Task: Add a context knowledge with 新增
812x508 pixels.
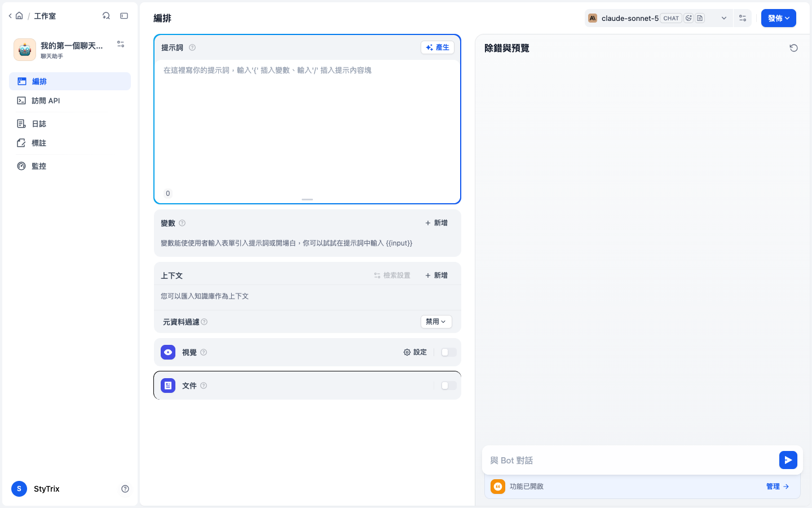Action: coord(436,275)
